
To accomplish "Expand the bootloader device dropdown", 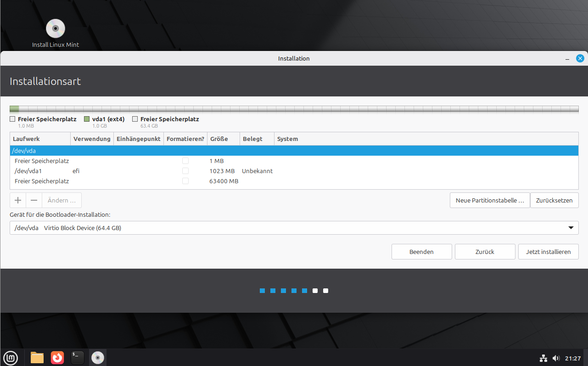I will coord(571,228).
